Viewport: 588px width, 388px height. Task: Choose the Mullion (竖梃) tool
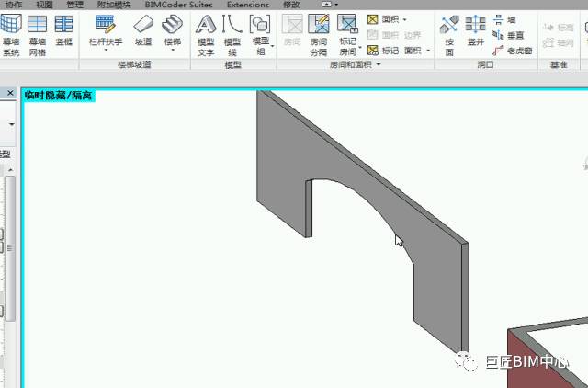(x=63, y=30)
